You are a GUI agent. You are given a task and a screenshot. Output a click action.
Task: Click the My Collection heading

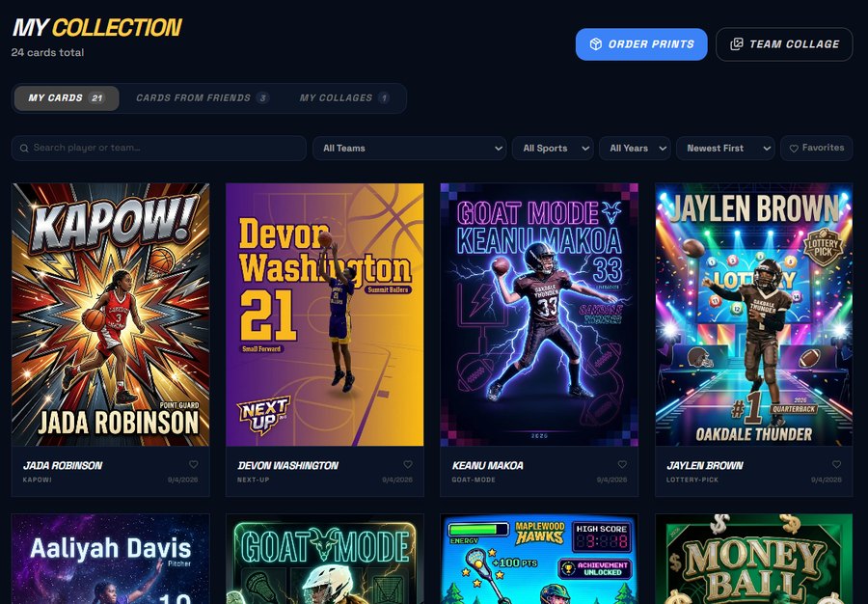pos(97,28)
